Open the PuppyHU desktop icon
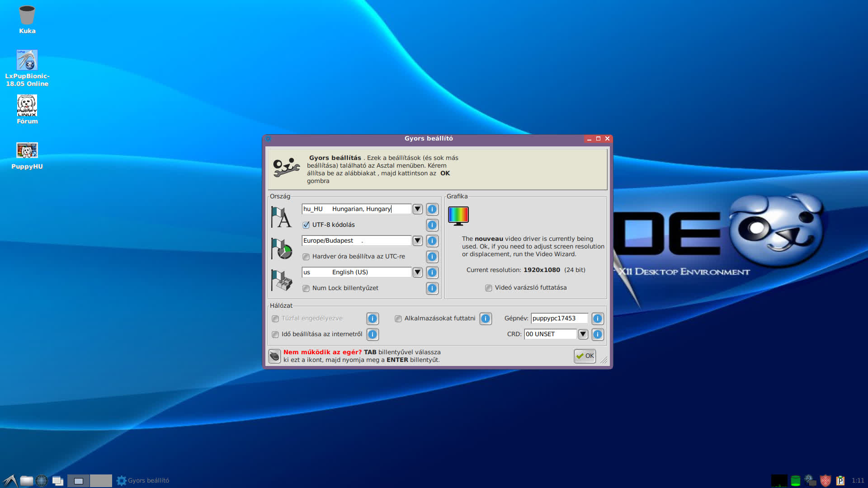 (x=27, y=156)
